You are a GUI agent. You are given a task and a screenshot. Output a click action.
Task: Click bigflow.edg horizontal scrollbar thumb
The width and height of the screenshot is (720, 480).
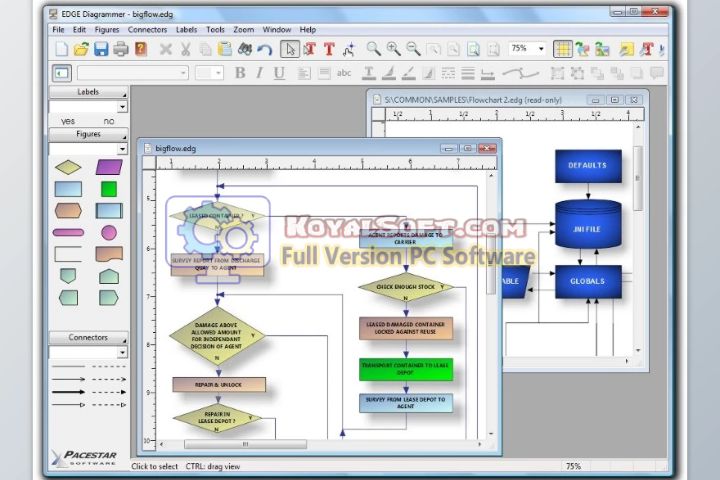[x=245, y=444]
